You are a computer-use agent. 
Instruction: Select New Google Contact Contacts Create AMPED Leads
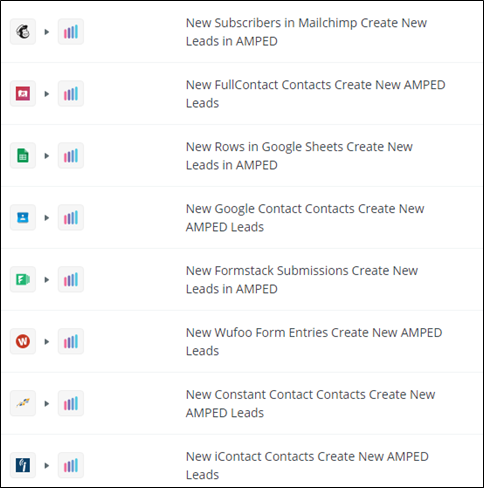click(x=305, y=218)
